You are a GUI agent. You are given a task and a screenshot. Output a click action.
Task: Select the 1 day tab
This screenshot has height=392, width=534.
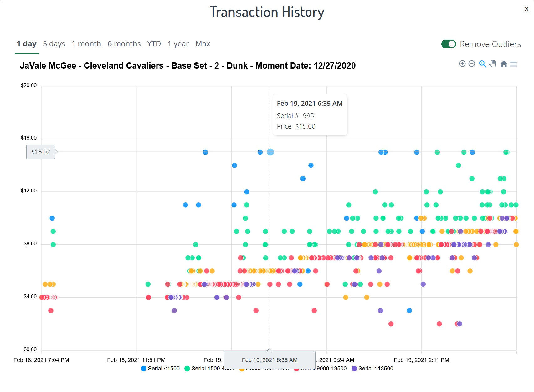(x=27, y=44)
